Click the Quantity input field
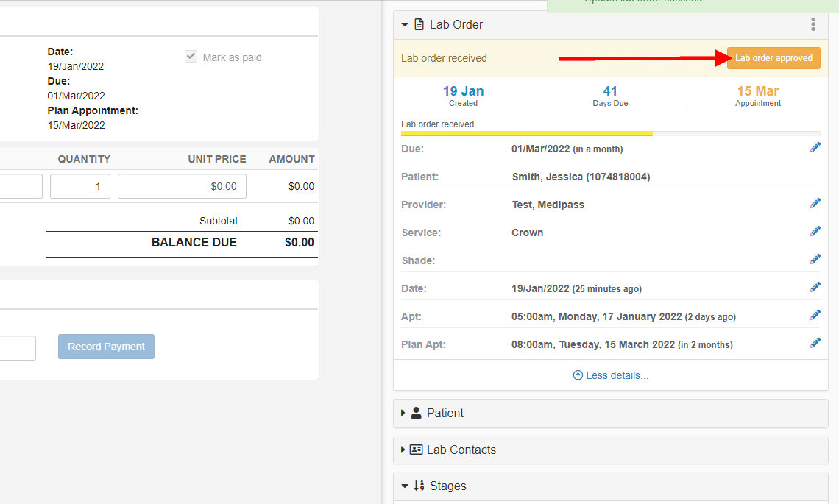The width and height of the screenshot is (839, 504). pos(80,186)
